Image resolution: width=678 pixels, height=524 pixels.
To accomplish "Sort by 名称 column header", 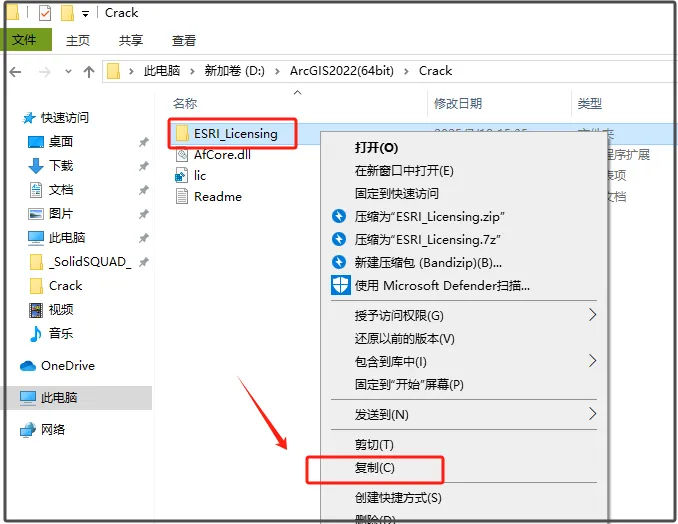I will [x=185, y=103].
